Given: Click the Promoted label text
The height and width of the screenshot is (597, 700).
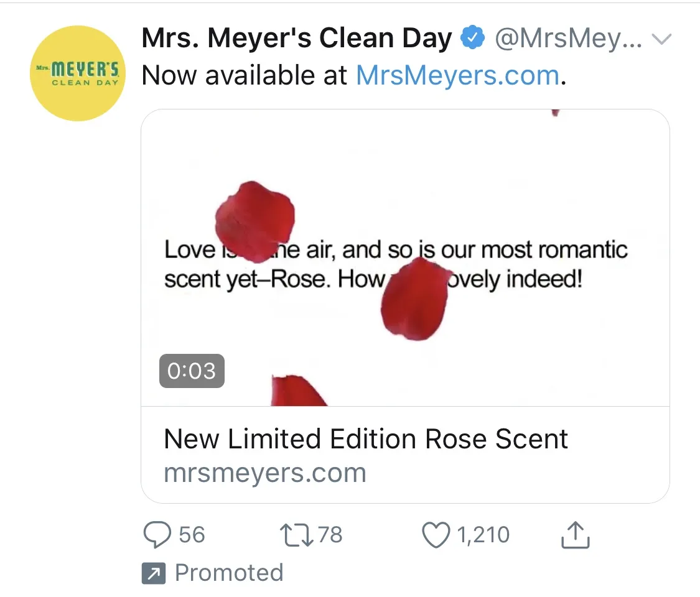Looking at the screenshot, I should 229,573.
